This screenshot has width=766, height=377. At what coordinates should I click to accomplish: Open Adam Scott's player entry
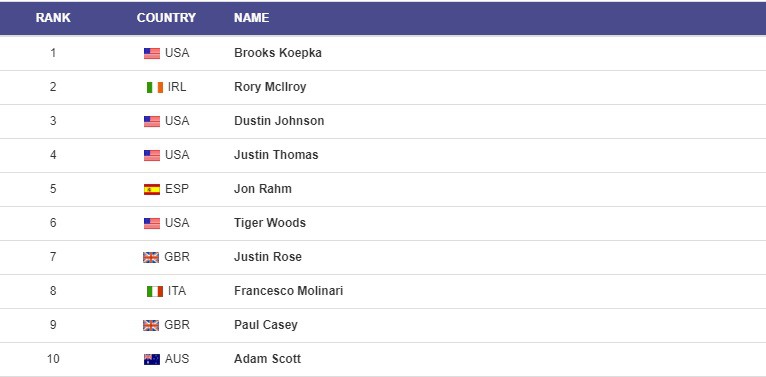click(x=267, y=359)
